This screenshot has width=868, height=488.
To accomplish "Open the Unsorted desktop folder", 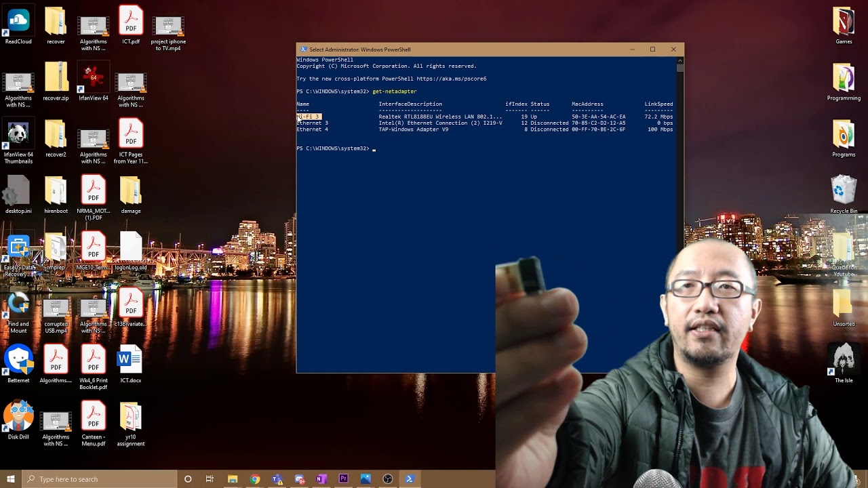I will [844, 308].
